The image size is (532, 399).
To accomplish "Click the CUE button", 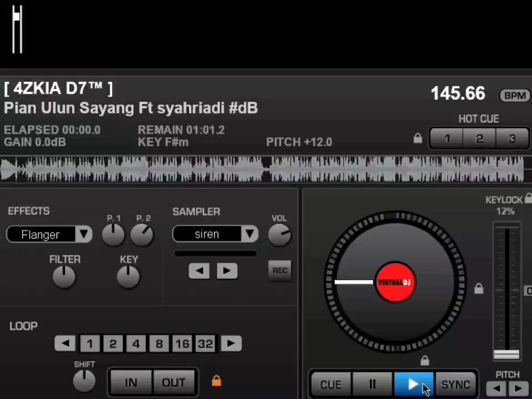I will (x=331, y=384).
